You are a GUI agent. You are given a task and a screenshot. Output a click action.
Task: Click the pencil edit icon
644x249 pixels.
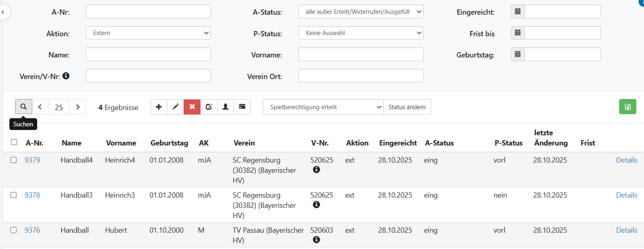(x=175, y=107)
